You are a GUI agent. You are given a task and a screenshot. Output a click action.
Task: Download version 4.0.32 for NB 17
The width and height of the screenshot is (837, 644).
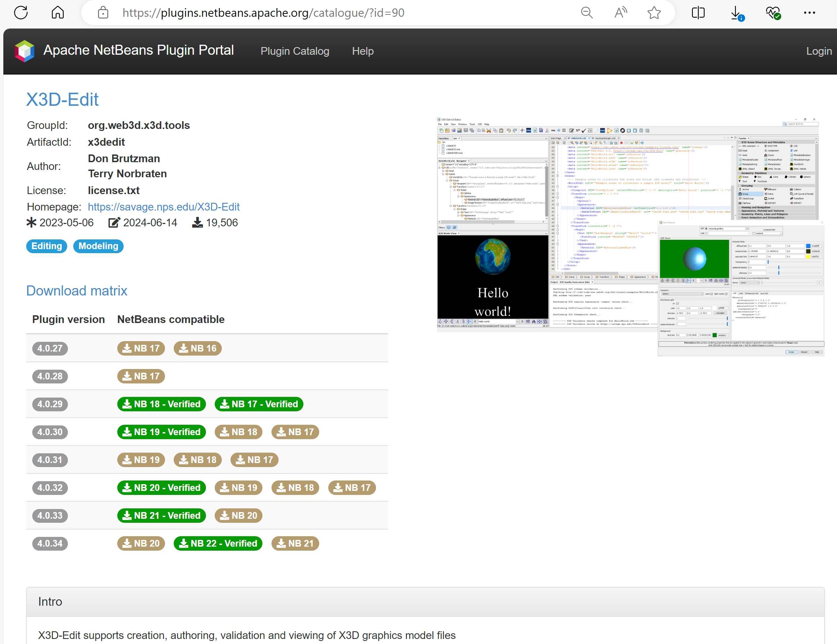(x=352, y=488)
